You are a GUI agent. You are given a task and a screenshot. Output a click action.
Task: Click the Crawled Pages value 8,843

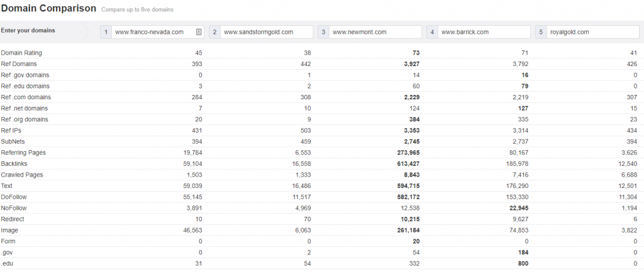tap(412, 175)
